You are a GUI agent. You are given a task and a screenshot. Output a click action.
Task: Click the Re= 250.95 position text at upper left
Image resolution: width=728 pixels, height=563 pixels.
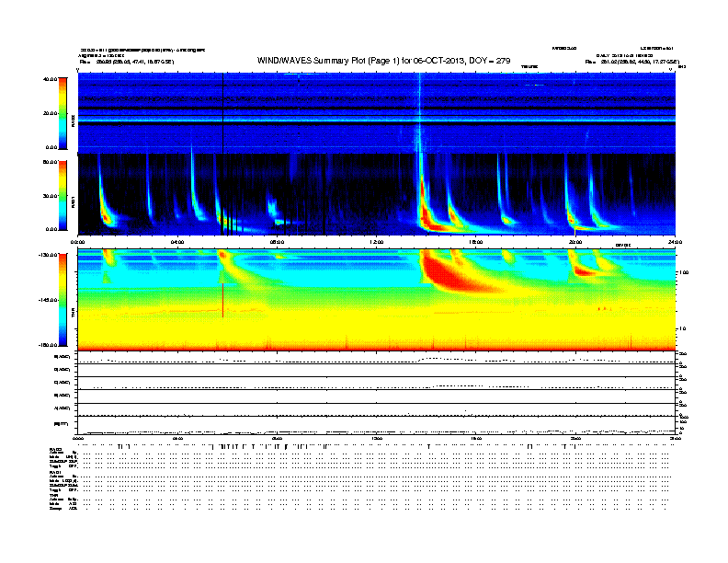click(x=127, y=62)
